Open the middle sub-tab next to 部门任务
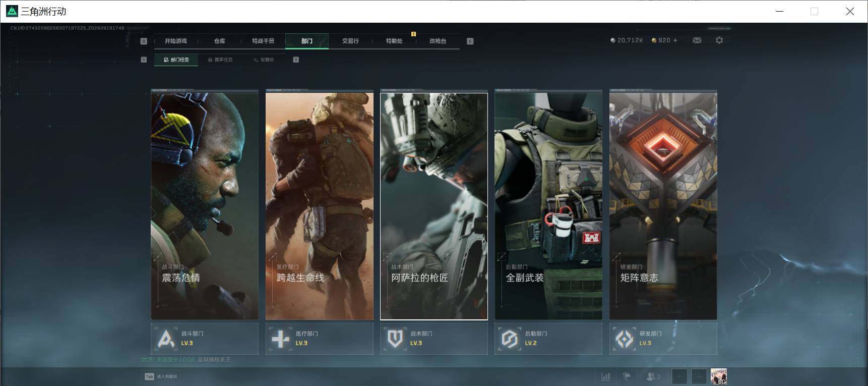The image size is (868, 386). click(220, 60)
